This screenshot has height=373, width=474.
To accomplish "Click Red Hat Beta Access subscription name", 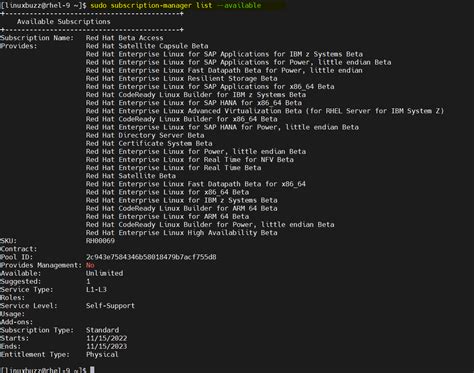I will [125, 38].
